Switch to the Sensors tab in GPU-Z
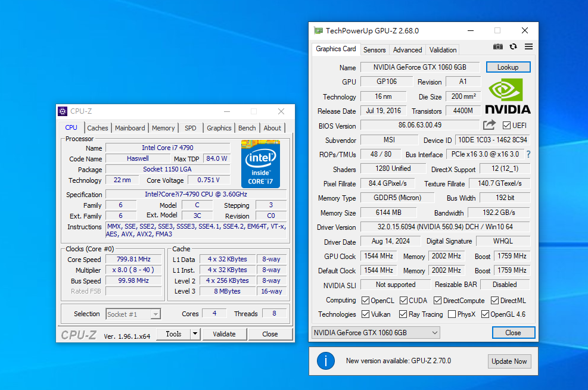The image size is (588, 390). coord(374,50)
